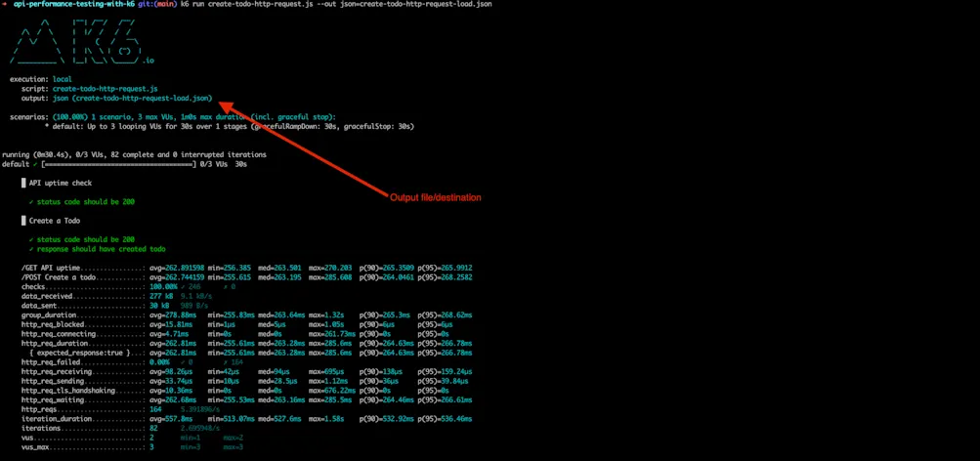Image resolution: width=980 pixels, height=461 pixels.
Task: Click the '82' iterations count
Action: point(153,428)
